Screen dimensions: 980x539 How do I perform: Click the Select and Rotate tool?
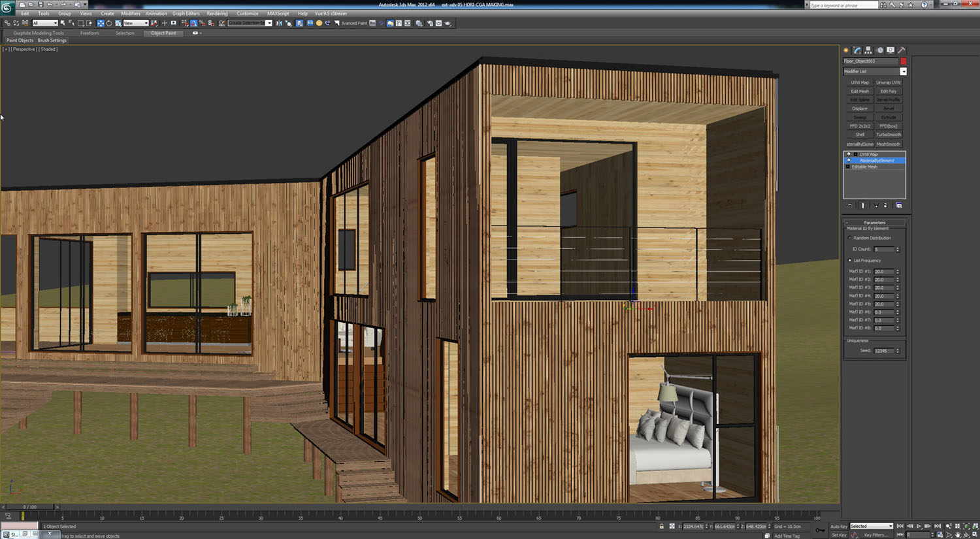coord(109,24)
